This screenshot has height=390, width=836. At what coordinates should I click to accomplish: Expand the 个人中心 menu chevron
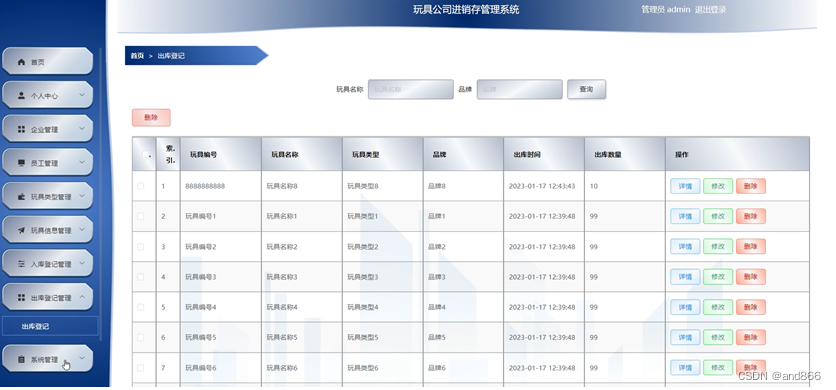coord(82,95)
